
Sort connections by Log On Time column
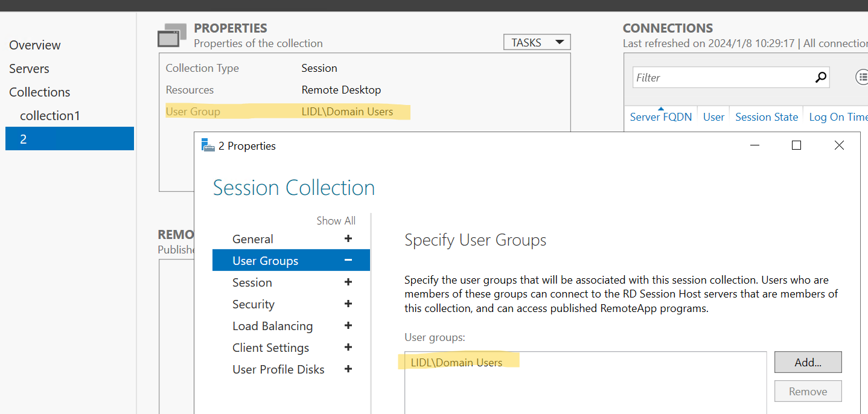point(838,117)
